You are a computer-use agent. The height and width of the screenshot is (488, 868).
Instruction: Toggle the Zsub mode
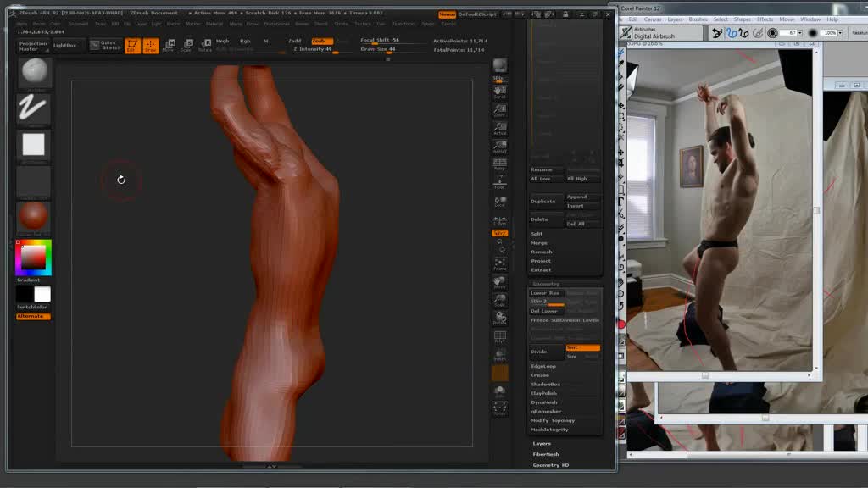(x=321, y=41)
